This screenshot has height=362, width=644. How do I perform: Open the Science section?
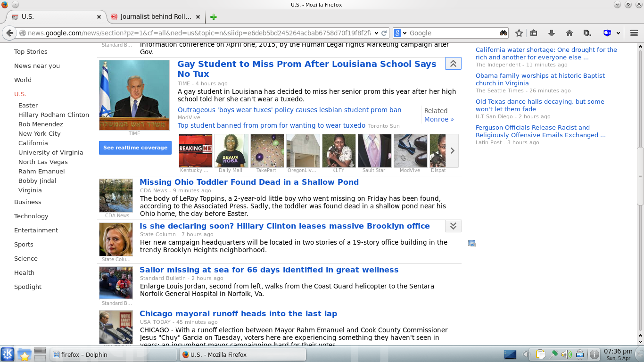26,258
